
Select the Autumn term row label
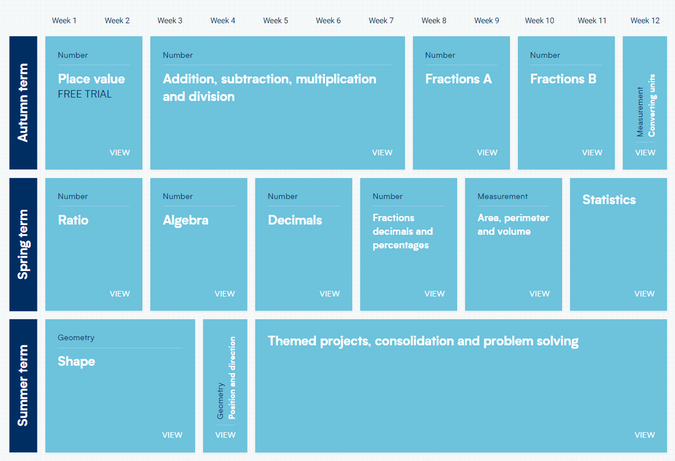[23, 102]
